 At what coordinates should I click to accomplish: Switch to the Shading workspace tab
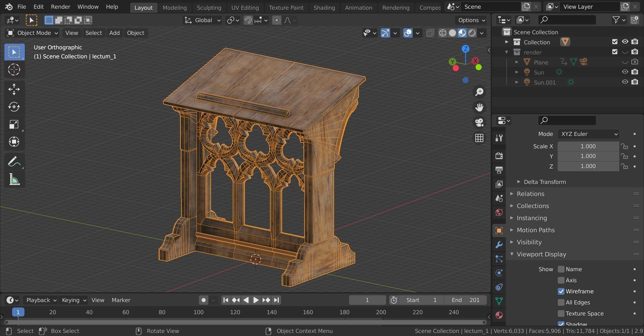324,7
